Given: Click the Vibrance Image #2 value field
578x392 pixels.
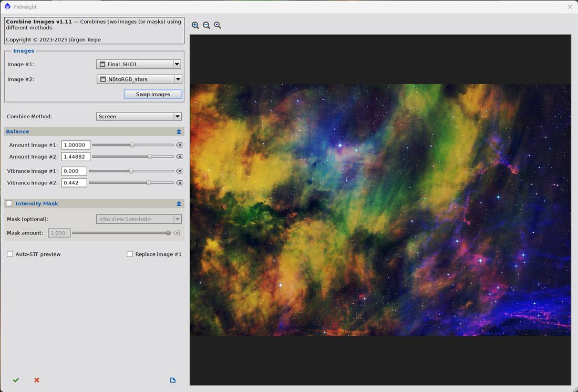Looking at the screenshot, I should 74,183.
